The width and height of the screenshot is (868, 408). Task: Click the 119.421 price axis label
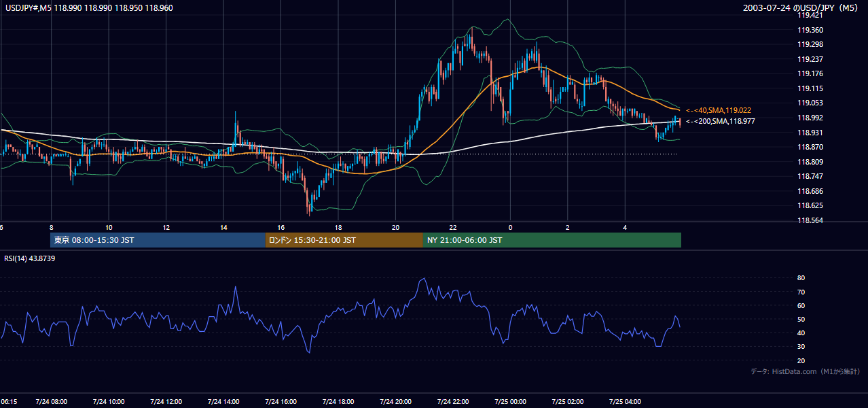point(810,15)
